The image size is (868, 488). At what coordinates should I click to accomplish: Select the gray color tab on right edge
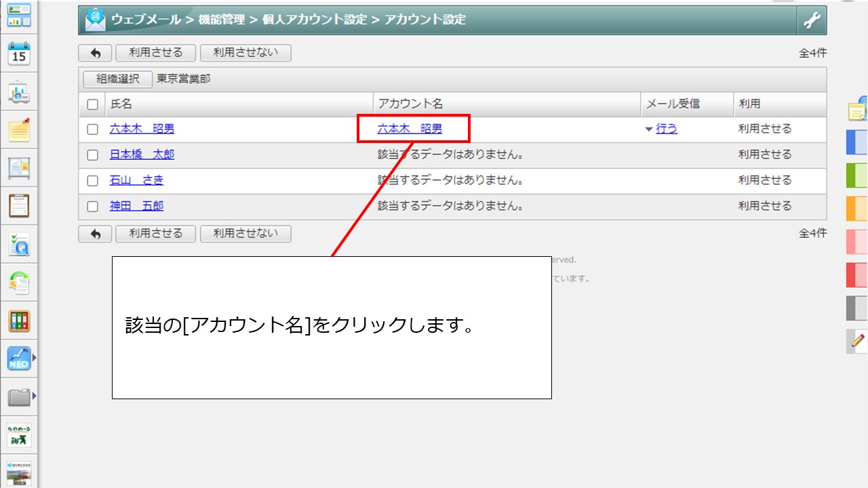[858, 308]
